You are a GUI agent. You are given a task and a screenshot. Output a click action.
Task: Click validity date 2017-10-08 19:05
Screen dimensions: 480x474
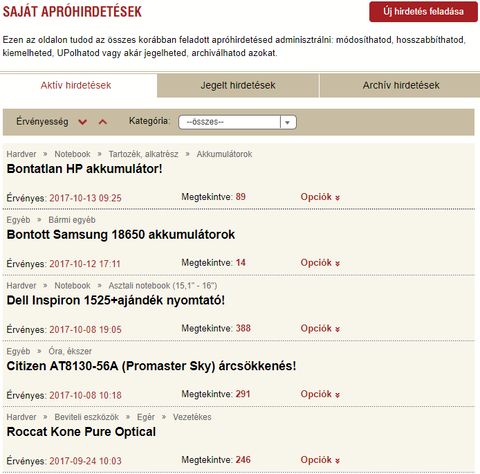85,329
